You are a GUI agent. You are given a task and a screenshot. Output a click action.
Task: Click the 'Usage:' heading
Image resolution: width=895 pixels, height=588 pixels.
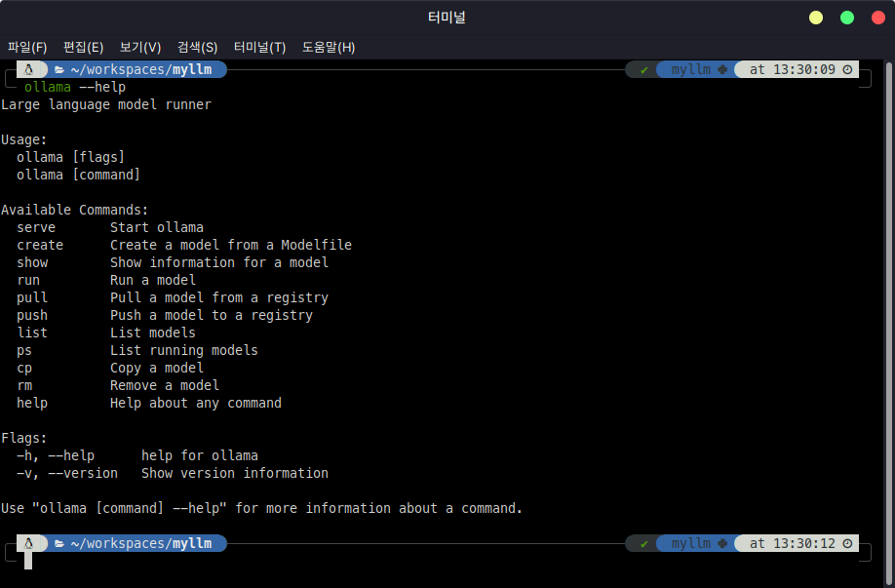(24, 139)
